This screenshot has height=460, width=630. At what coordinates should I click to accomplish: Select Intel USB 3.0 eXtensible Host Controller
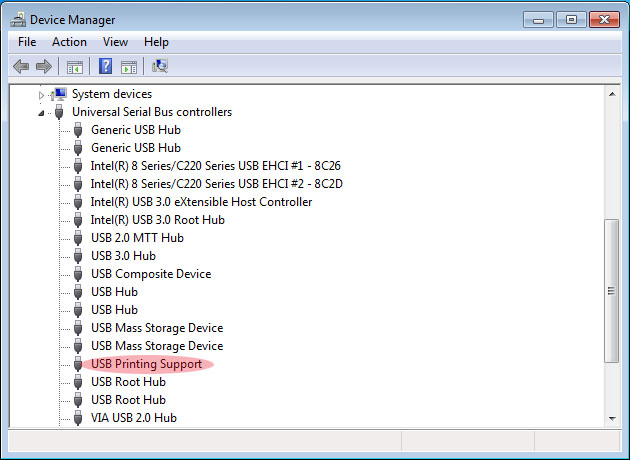(x=201, y=202)
